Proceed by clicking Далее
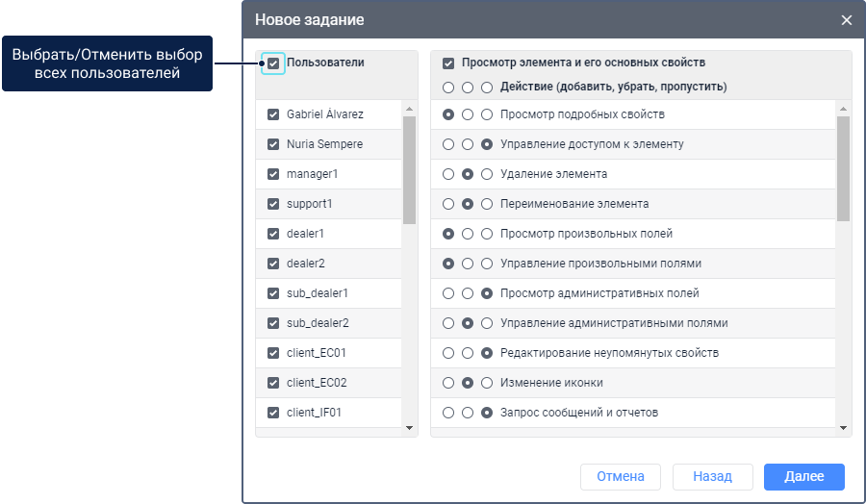 pos(803,477)
